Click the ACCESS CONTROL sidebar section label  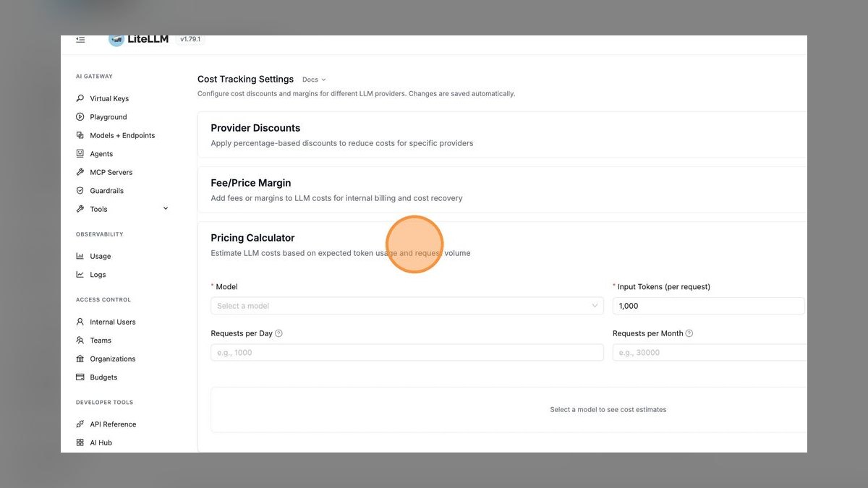(103, 300)
